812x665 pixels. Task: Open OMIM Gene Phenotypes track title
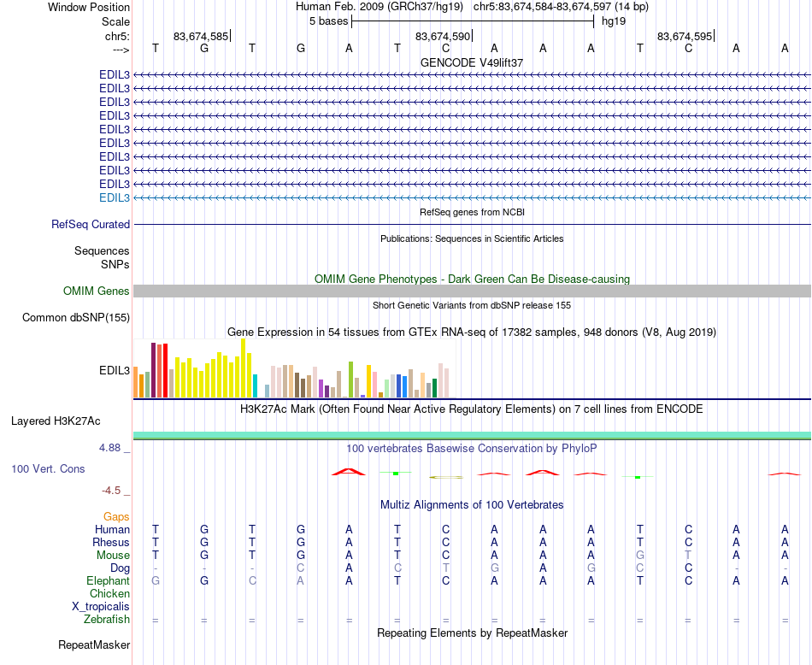point(472,280)
